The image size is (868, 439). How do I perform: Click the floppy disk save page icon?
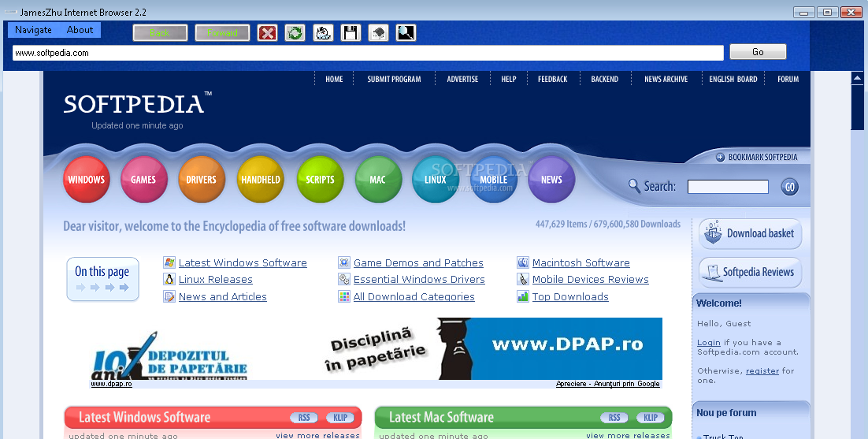[351, 32]
